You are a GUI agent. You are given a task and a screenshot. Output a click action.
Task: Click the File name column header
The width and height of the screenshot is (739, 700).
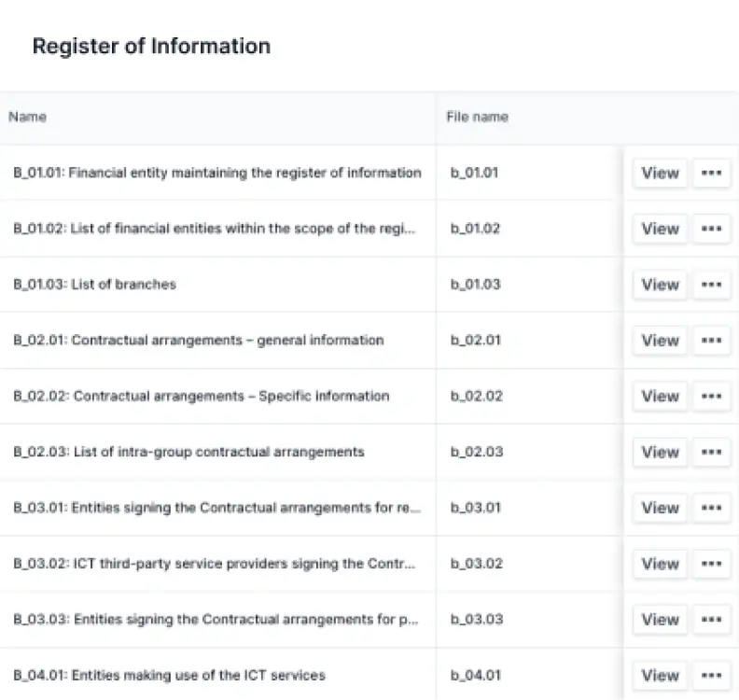tap(477, 118)
